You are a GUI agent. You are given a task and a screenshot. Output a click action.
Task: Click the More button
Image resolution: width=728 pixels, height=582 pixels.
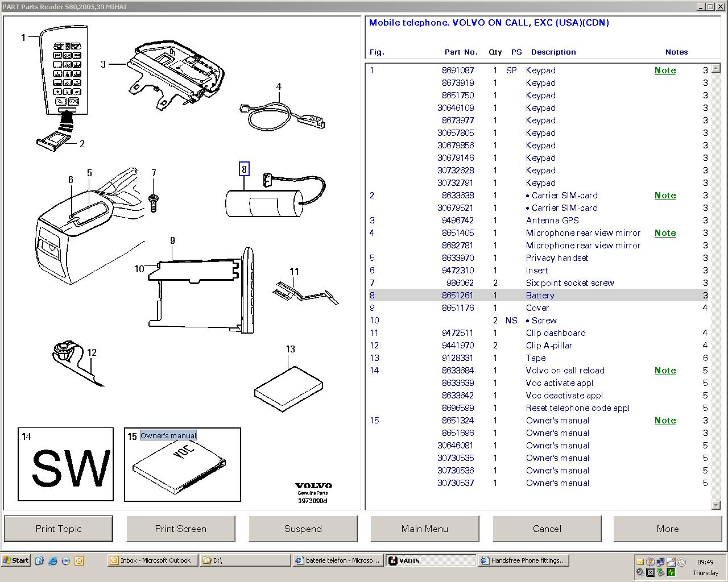tap(668, 529)
